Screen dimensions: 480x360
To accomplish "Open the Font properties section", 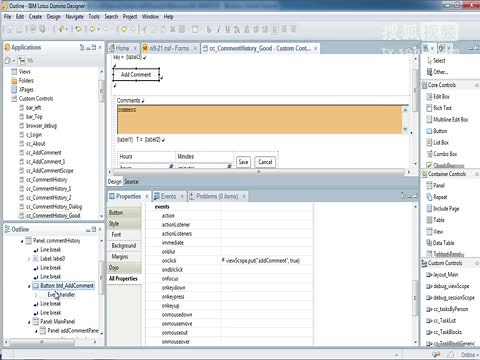I will point(125,235).
